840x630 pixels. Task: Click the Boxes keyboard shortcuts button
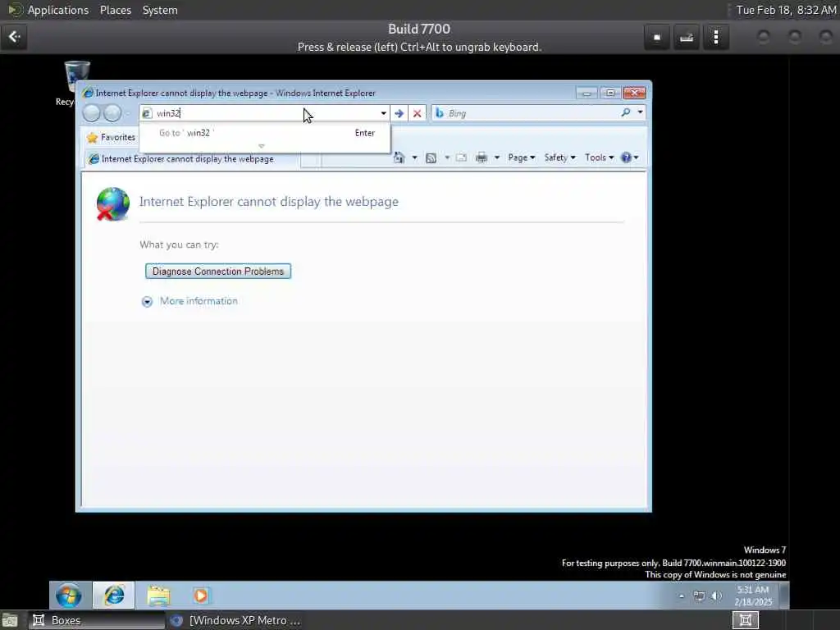click(687, 37)
